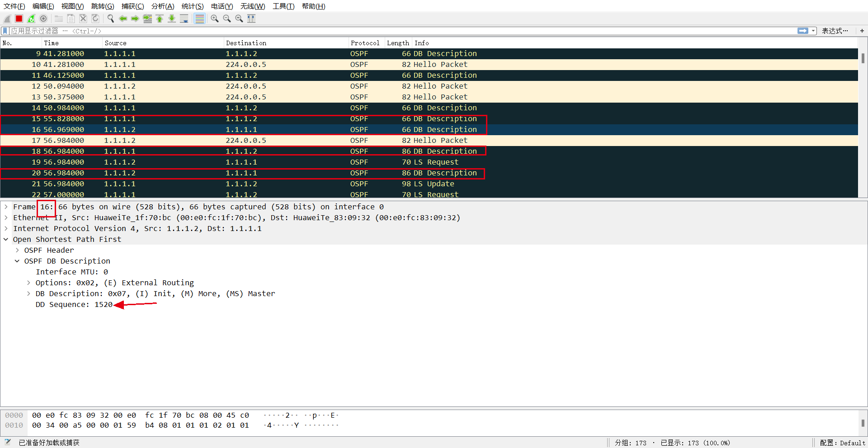This screenshot has width=868, height=448.
Task: Collapse the Open Shortest Path First section
Action: point(5,239)
